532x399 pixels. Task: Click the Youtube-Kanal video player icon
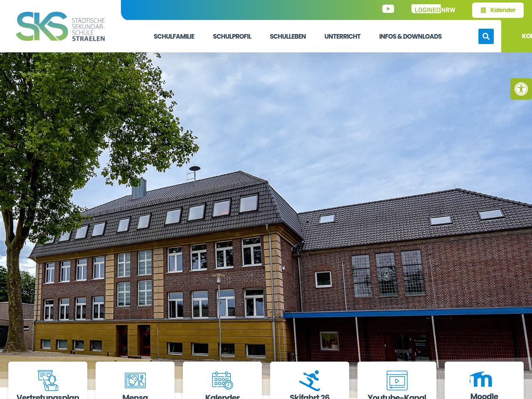point(397,380)
